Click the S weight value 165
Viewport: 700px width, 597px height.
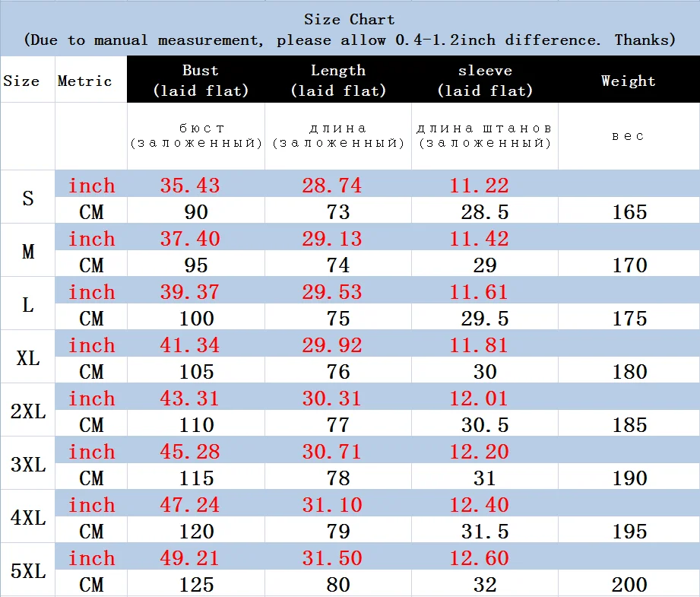click(629, 212)
